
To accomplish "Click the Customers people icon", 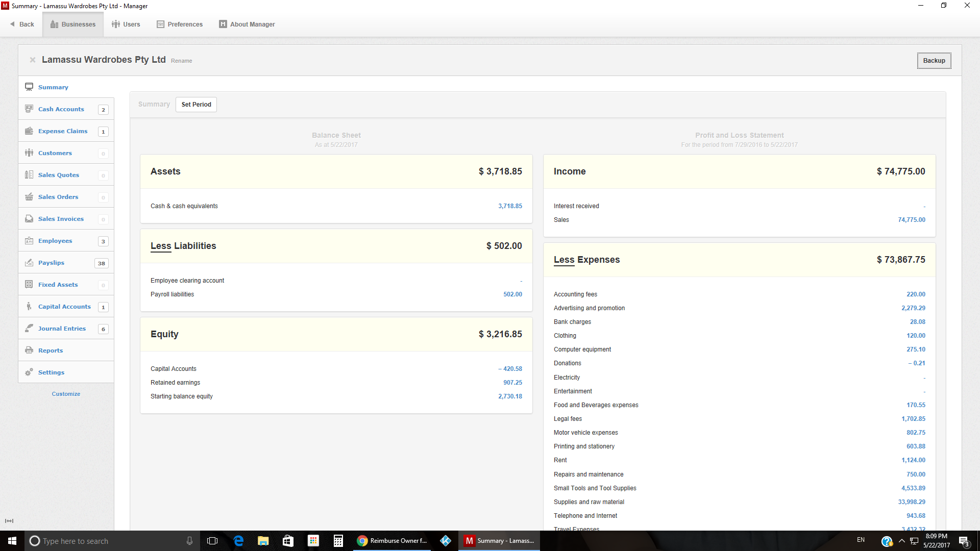I will click(29, 153).
